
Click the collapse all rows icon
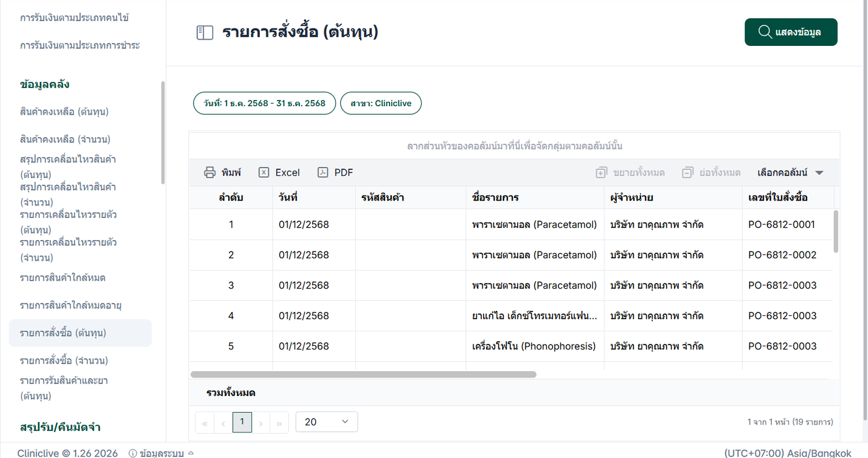click(x=687, y=173)
